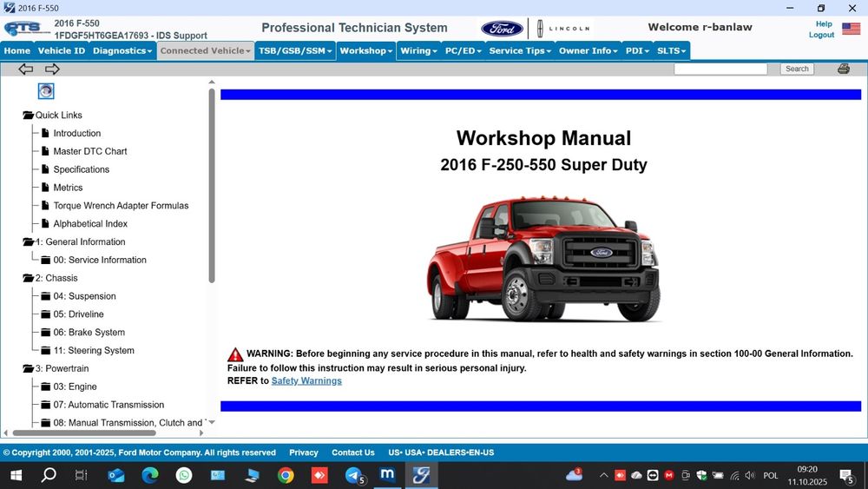Open the Wiring dropdown menu
868x489 pixels.
coord(418,50)
